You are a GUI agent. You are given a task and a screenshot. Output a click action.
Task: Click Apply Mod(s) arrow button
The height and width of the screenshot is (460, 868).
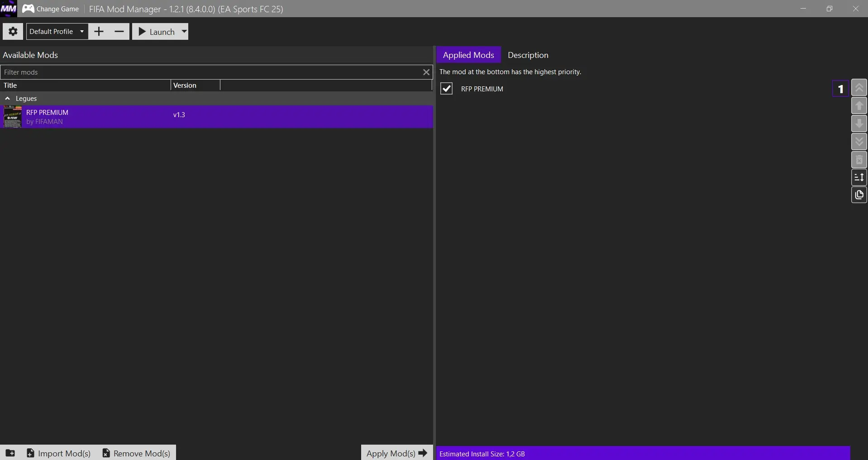[397, 453]
